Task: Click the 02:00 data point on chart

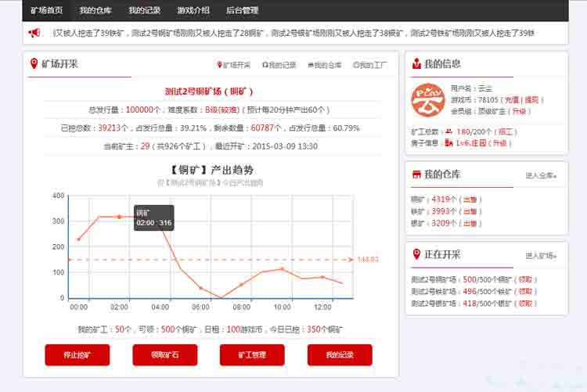Action: point(120,217)
